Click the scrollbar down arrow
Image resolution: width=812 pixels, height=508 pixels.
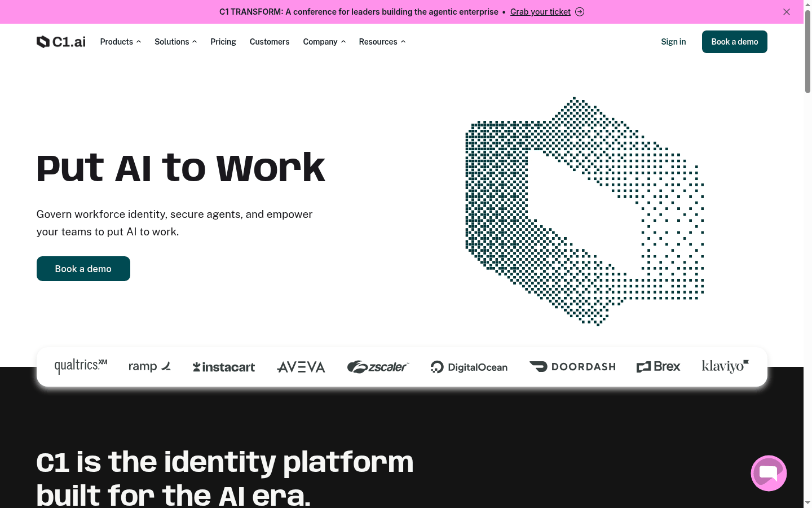coord(807,503)
